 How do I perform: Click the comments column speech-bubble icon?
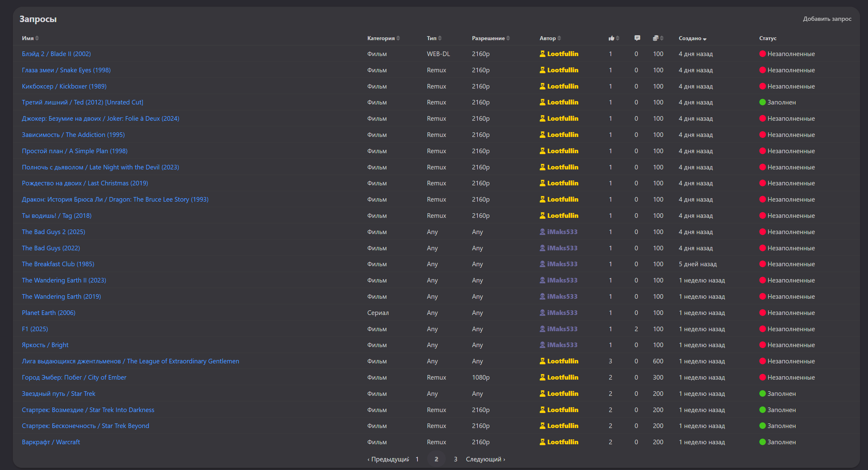click(637, 38)
